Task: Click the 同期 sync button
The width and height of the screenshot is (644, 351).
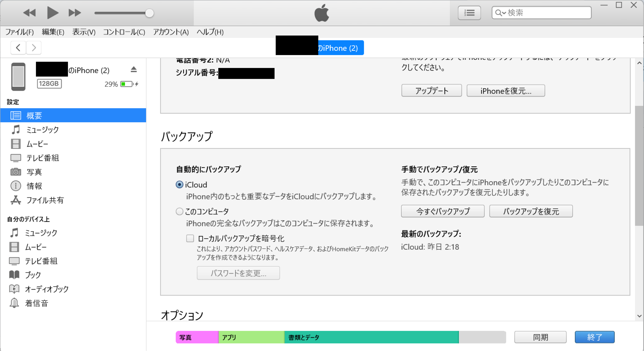Action: (x=540, y=337)
